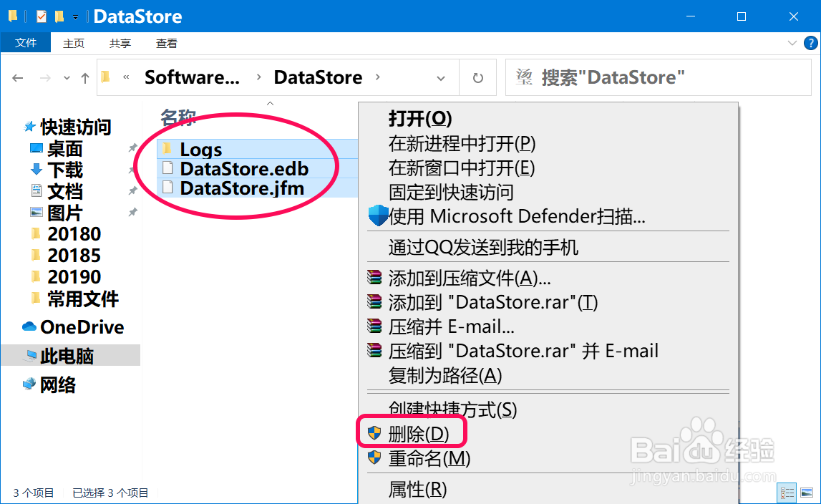Select the DataStore.edb file
Image resolution: width=821 pixels, height=504 pixels.
pyautogui.click(x=244, y=169)
